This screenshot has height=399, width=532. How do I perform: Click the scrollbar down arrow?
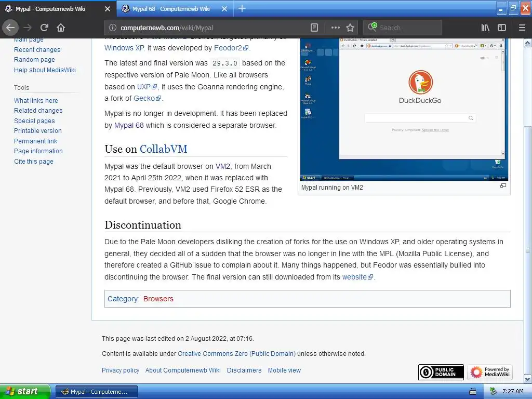528,379
